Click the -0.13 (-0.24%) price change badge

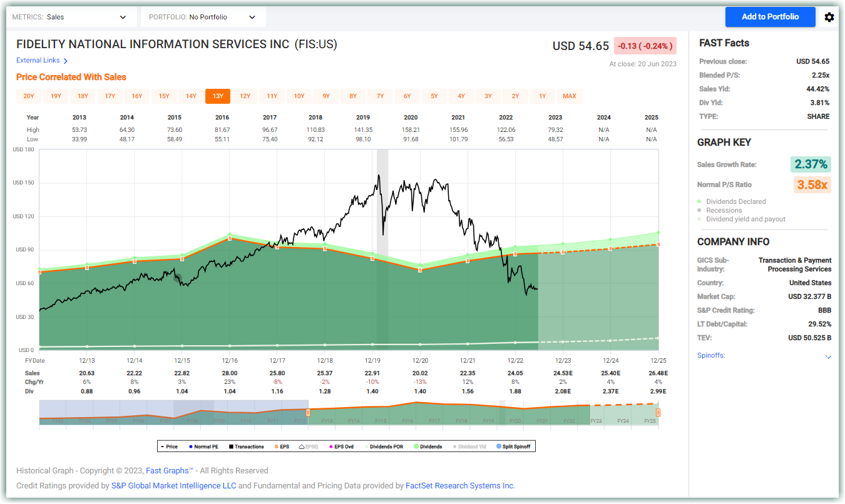645,46
